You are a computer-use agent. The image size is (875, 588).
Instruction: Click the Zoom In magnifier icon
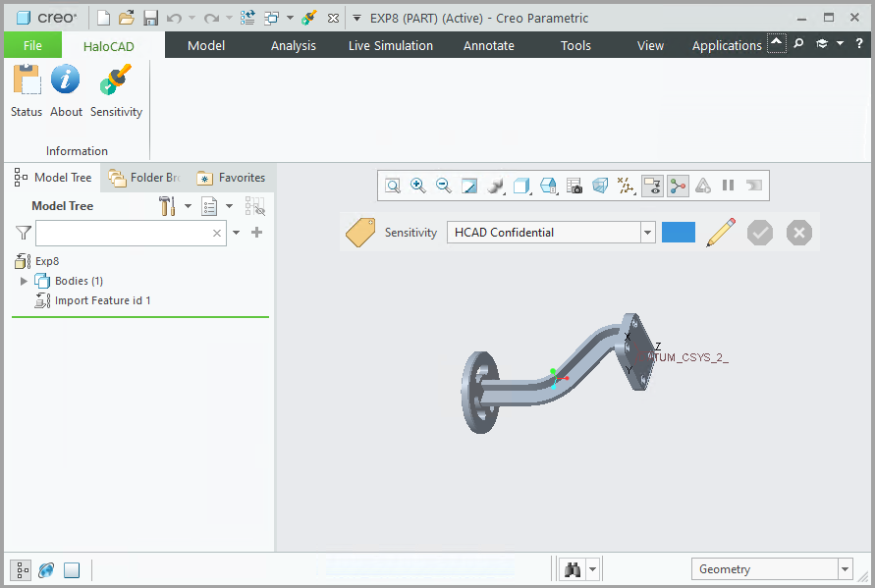pyautogui.click(x=418, y=186)
